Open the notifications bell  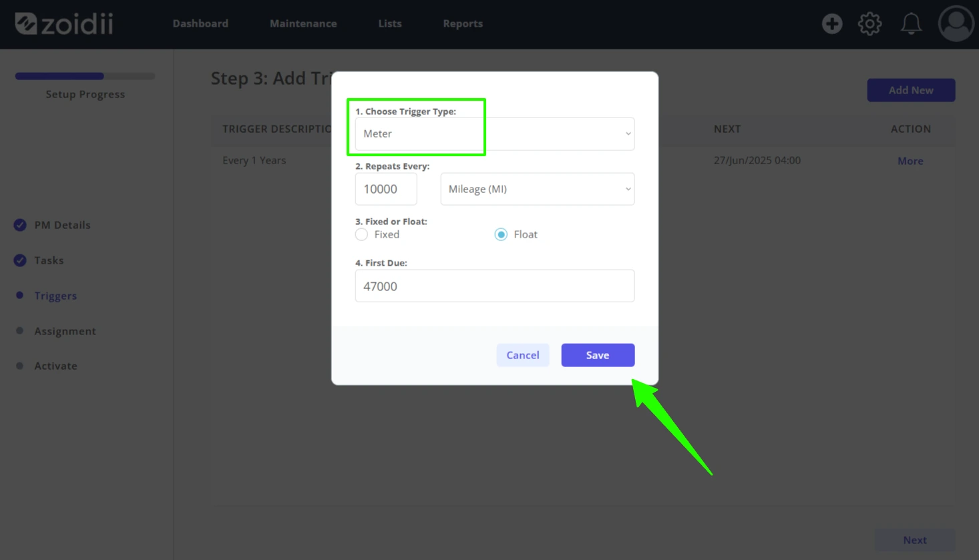click(x=911, y=24)
